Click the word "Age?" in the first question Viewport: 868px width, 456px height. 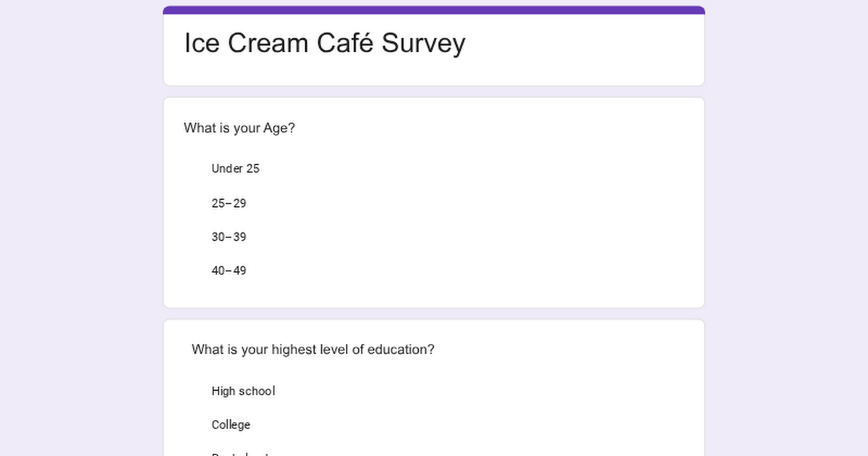click(279, 128)
